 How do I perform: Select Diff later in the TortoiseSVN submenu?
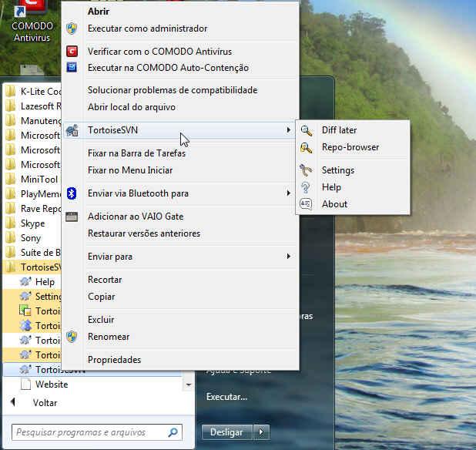click(353, 130)
